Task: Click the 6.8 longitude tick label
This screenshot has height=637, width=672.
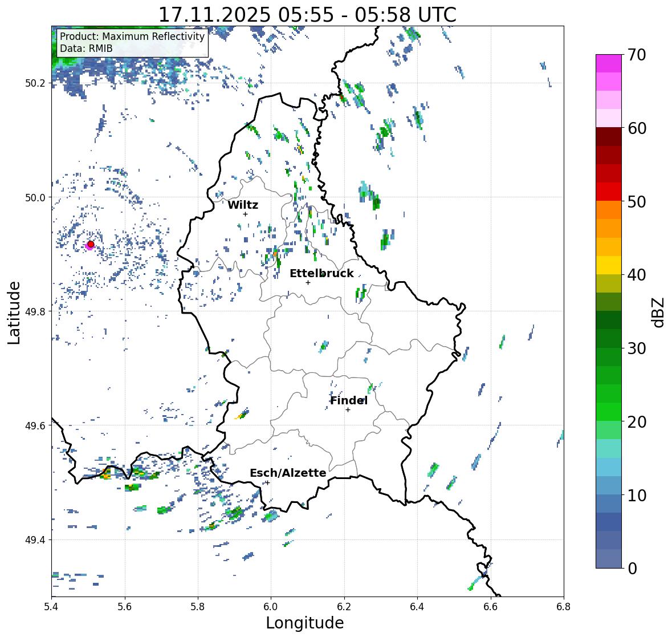Action: (x=564, y=607)
